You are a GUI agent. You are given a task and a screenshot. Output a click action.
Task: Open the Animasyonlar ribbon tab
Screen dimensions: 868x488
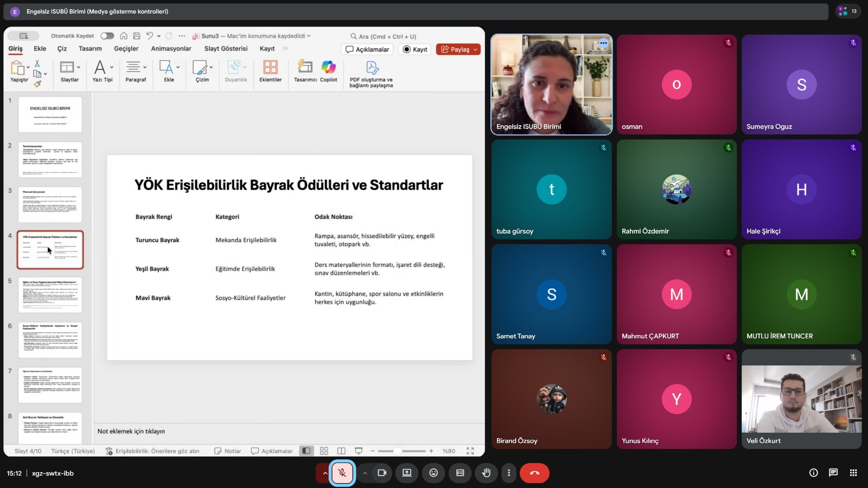pos(171,49)
